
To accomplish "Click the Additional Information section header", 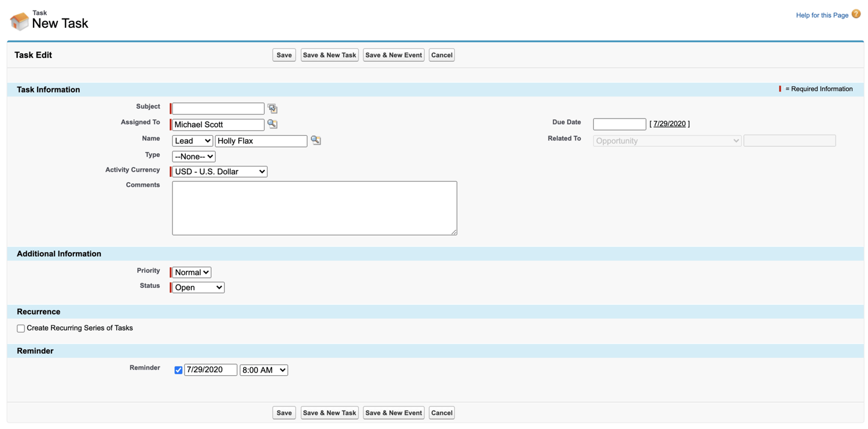I will tap(58, 253).
